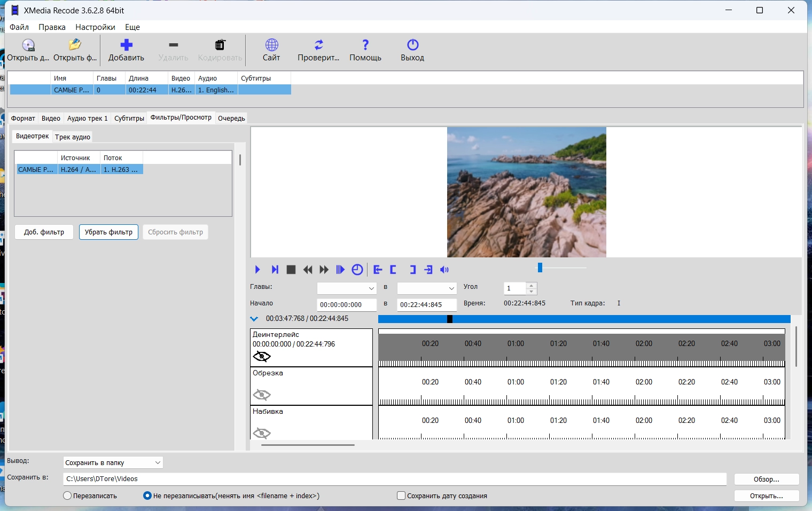The width and height of the screenshot is (812, 511).
Task: Click the Play button in preview controls
Action: click(x=257, y=270)
